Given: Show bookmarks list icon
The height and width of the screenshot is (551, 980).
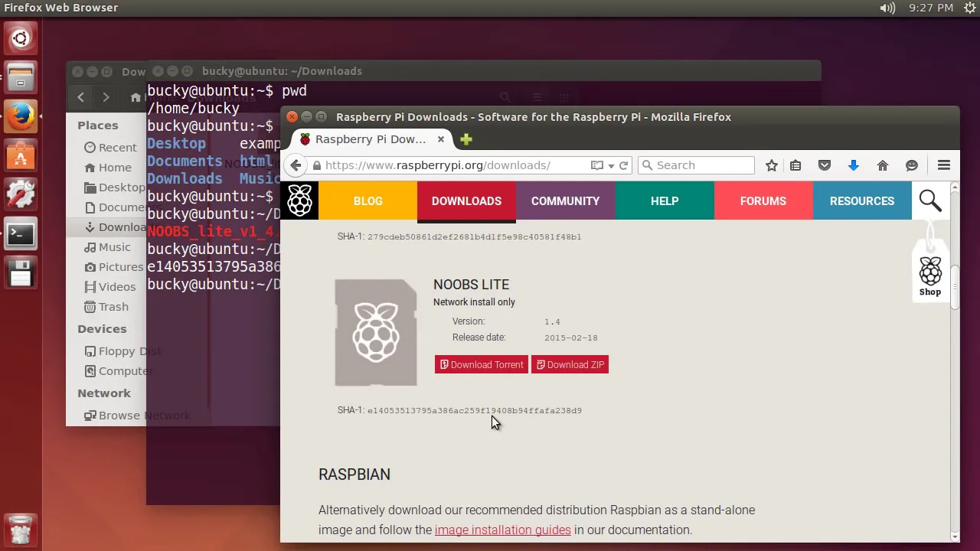Looking at the screenshot, I should coord(795,165).
